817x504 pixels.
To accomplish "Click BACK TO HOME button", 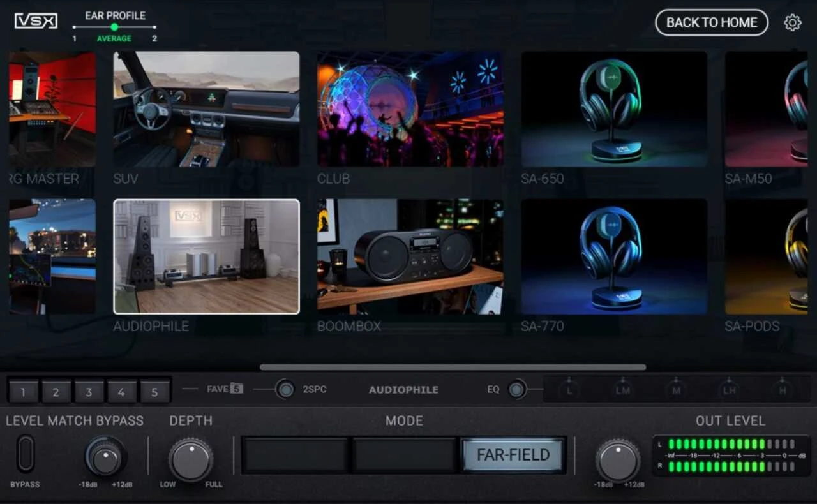I will pyautogui.click(x=712, y=22).
